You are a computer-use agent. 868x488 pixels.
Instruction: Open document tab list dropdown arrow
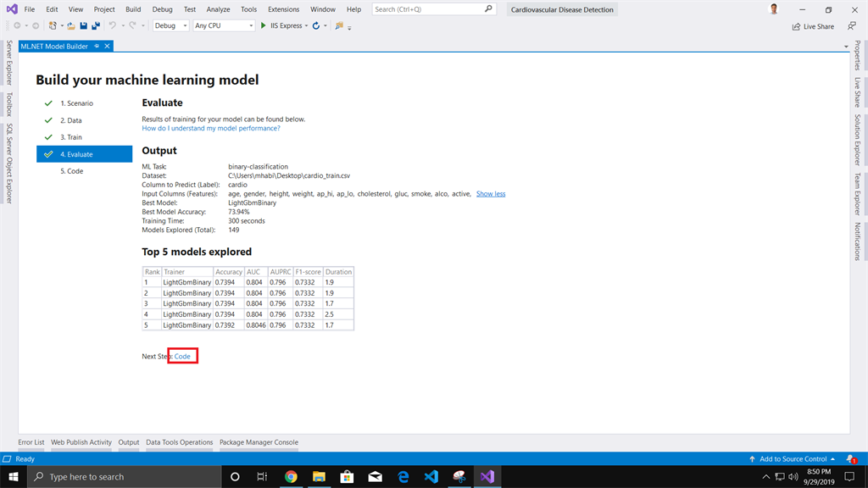pyautogui.click(x=846, y=47)
